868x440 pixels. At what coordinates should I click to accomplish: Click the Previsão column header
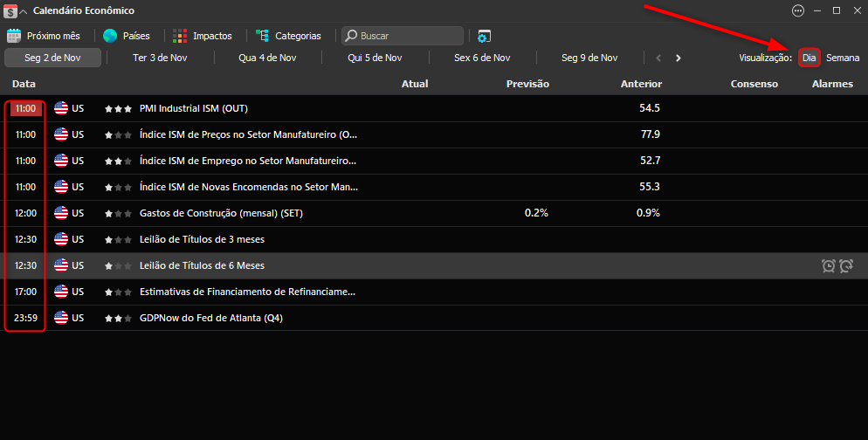tap(527, 84)
